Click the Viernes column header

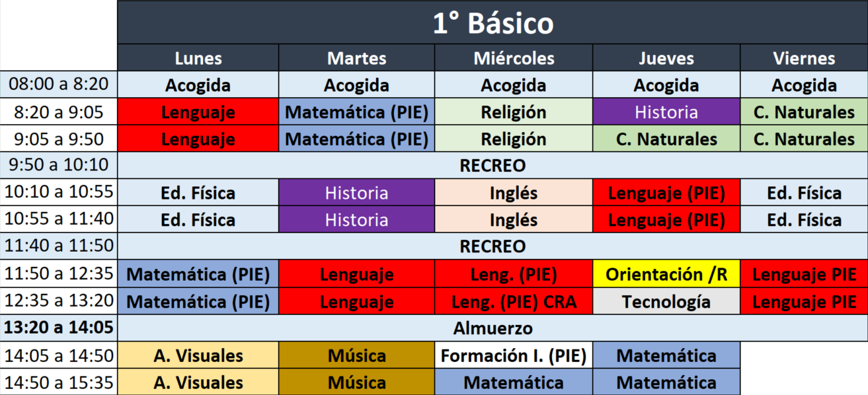coord(804,58)
